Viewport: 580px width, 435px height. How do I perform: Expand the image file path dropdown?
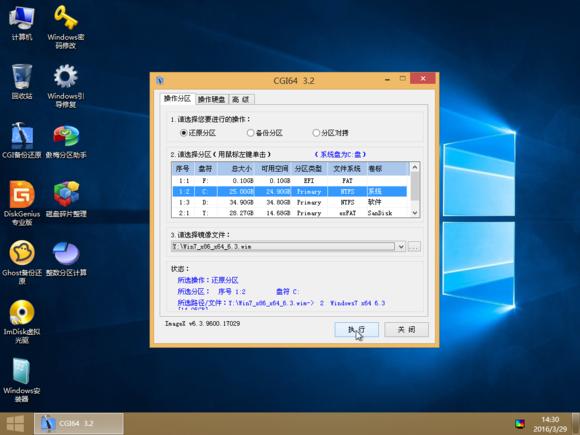[x=401, y=246]
